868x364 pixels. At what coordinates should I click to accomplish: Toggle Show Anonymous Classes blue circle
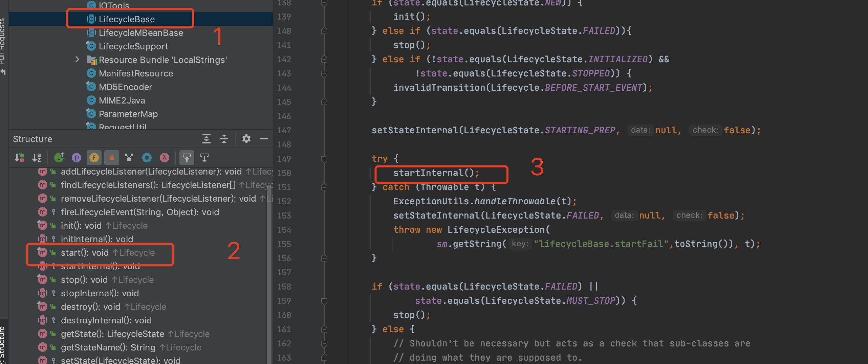[147, 157]
